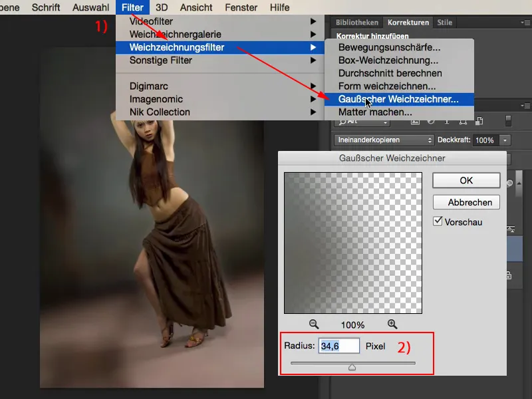Choose Box-Weichzeichnung... from the submenu

(399, 61)
